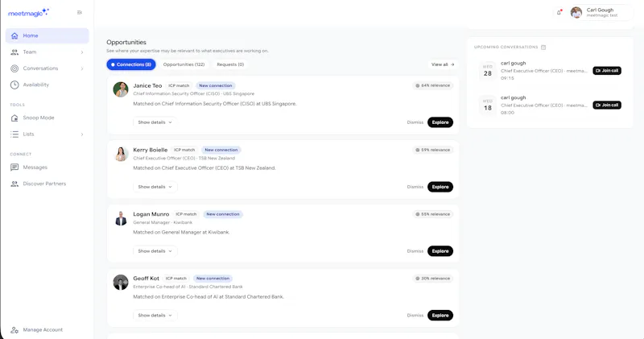Image resolution: width=644 pixels, height=339 pixels.
Task: Click Kerry Boielle's profile photo
Action: point(121,154)
